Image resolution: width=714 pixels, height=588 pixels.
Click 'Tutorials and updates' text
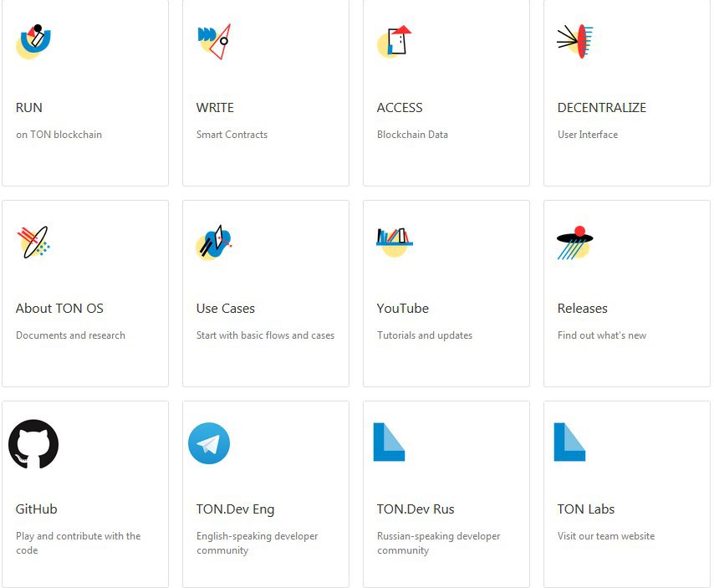point(425,335)
